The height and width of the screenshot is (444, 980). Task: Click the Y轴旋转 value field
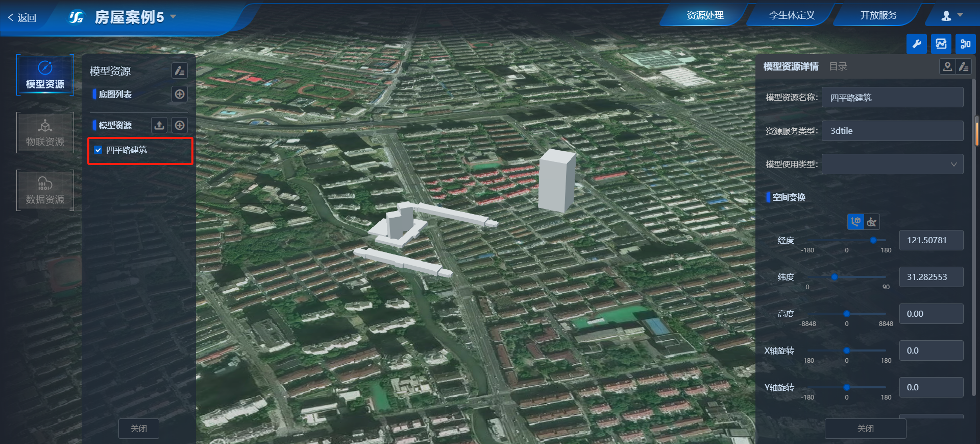point(931,387)
